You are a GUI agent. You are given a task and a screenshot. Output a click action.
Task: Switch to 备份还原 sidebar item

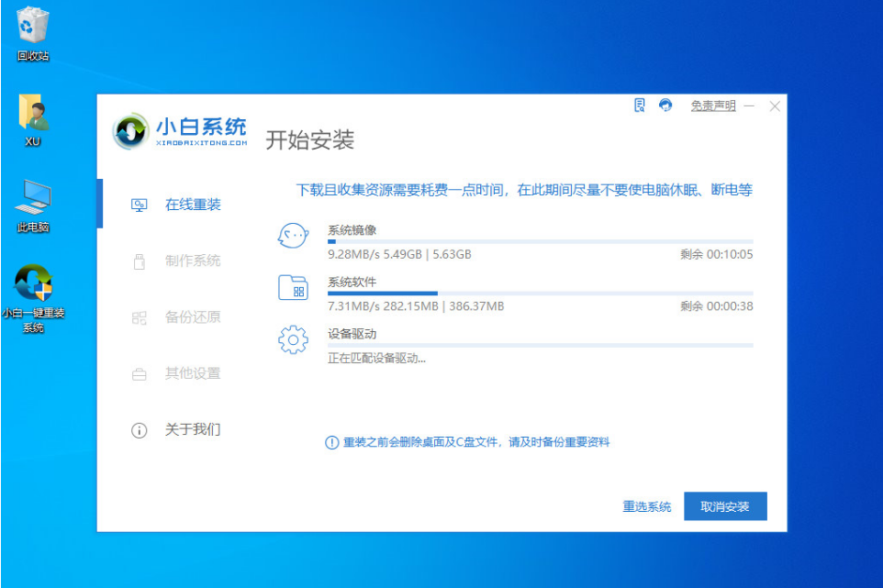(192, 317)
